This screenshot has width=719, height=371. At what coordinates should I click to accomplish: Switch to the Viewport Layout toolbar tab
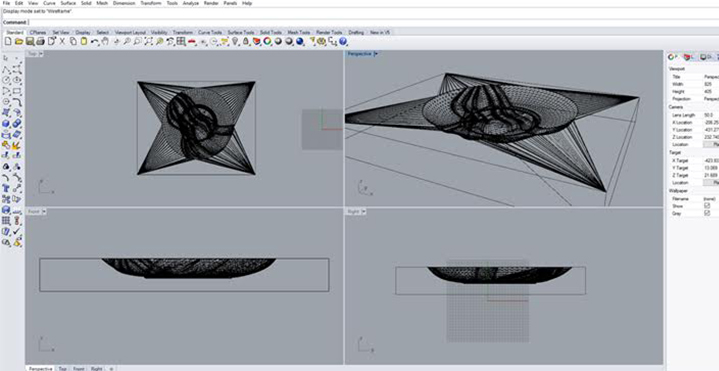(x=130, y=33)
